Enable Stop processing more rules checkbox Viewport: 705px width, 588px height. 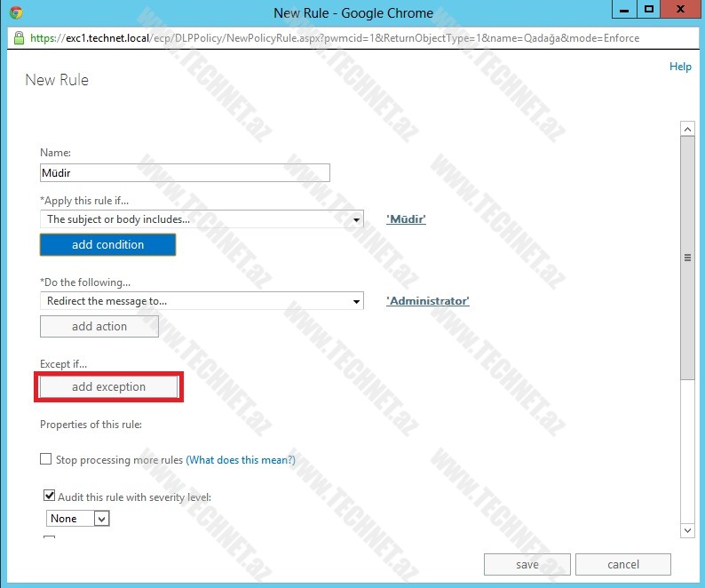click(x=46, y=460)
